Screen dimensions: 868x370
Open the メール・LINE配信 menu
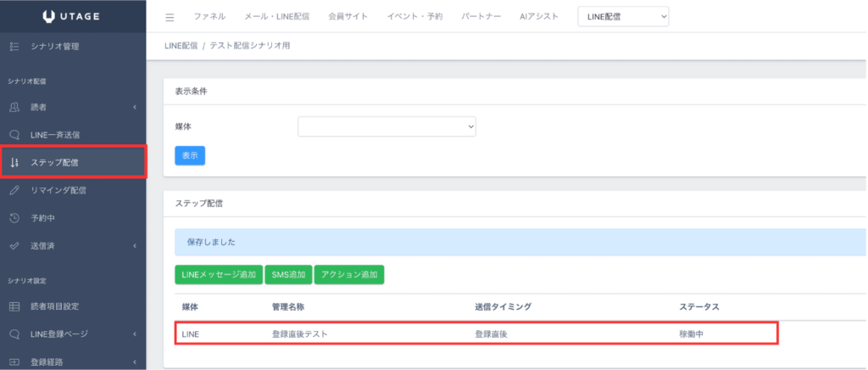[277, 17]
